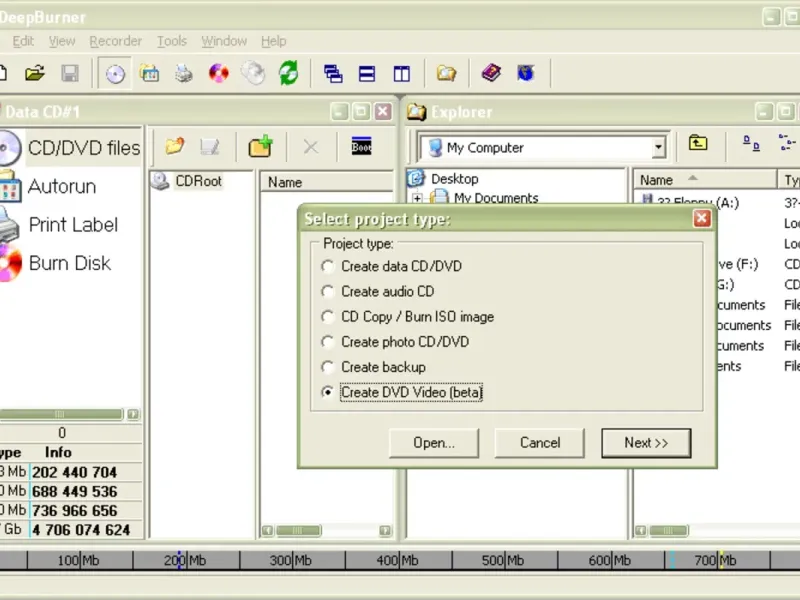Viewport: 800px width, 600px height.
Task: Choose the Create backup project type
Action: coord(328,367)
